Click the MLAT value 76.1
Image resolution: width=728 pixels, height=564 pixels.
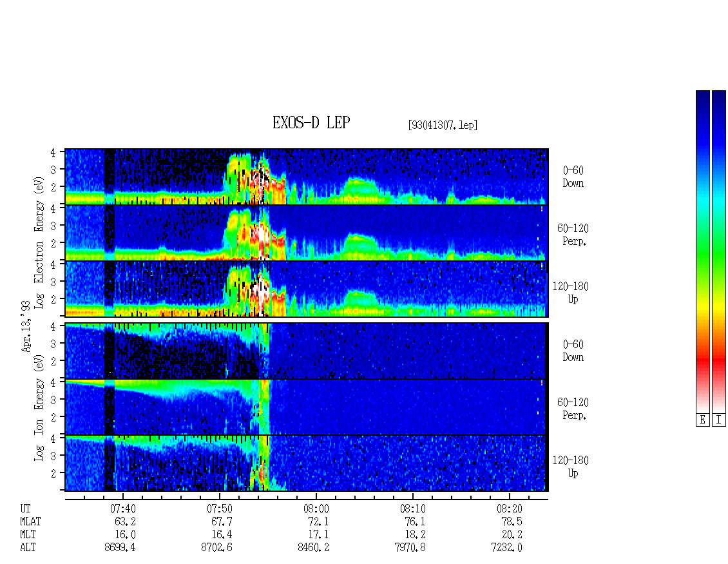pyautogui.click(x=415, y=521)
